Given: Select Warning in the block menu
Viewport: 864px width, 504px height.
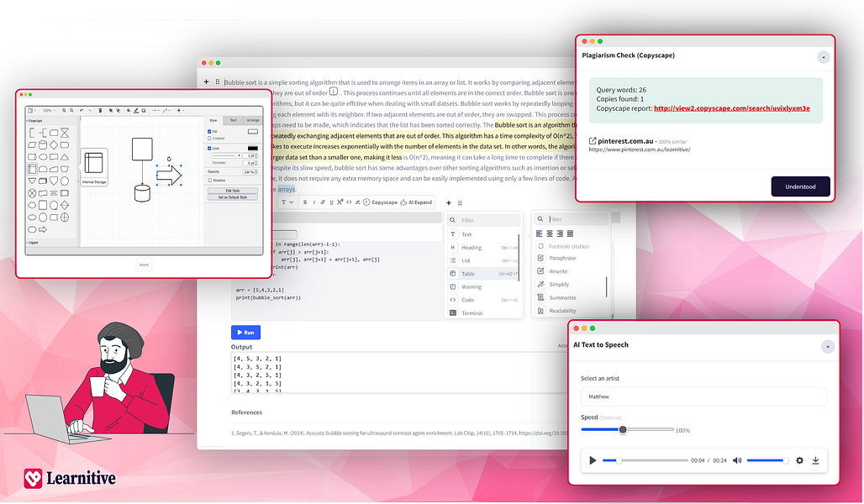Looking at the screenshot, I should 482,286.
